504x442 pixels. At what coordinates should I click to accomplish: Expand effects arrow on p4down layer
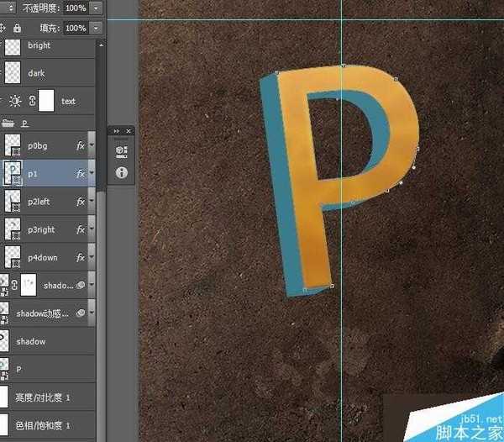coord(91,257)
